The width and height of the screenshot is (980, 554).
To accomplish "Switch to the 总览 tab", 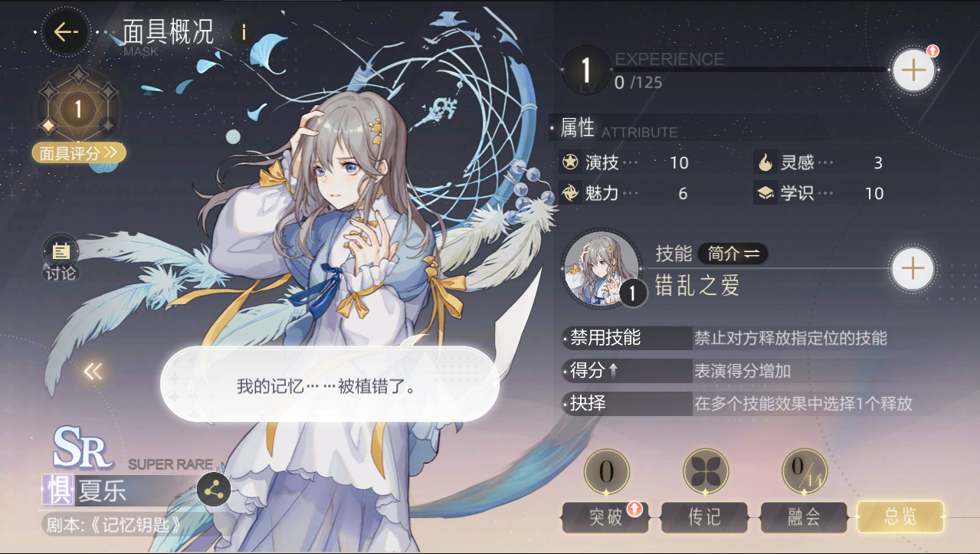I will coord(900,517).
